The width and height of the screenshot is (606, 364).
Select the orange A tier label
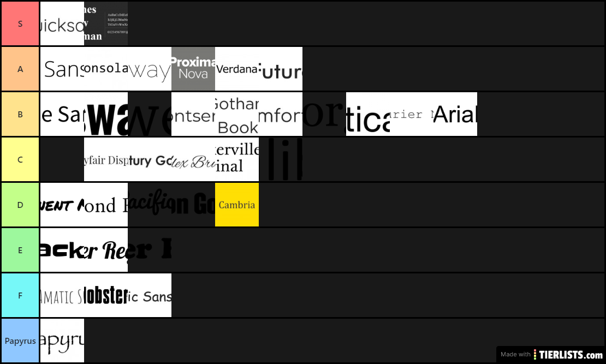coord(20,69)
